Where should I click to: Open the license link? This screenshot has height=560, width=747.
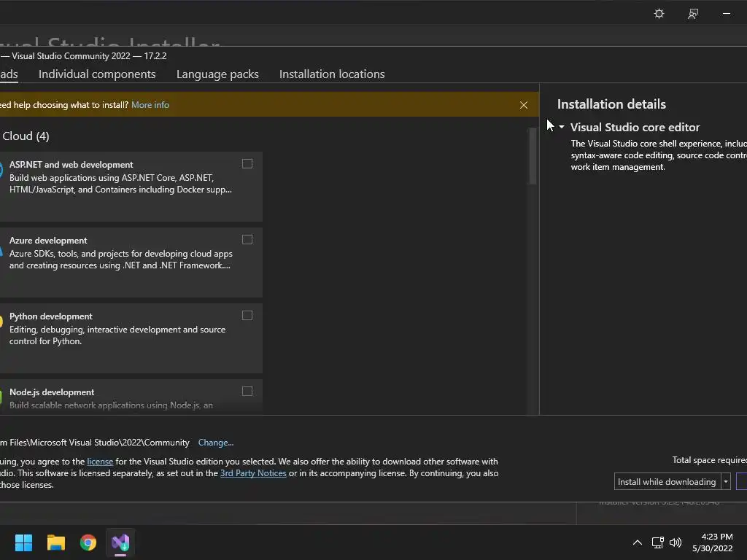(x=100, y=462)
